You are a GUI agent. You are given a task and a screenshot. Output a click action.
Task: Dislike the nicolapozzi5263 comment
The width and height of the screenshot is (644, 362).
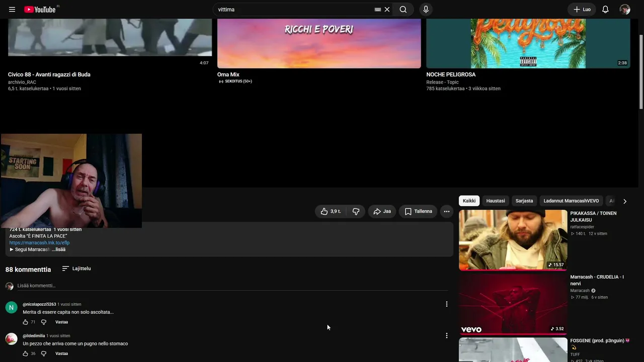click(x=43, y=322)
